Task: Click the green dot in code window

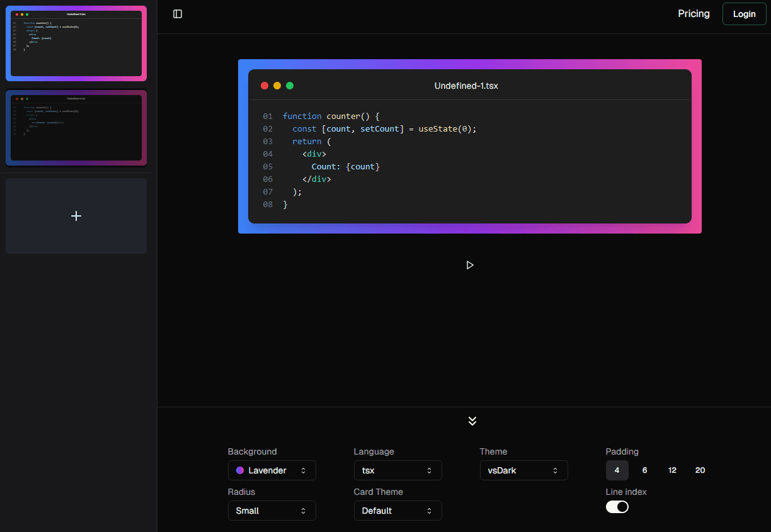Action: pos(290,86)
